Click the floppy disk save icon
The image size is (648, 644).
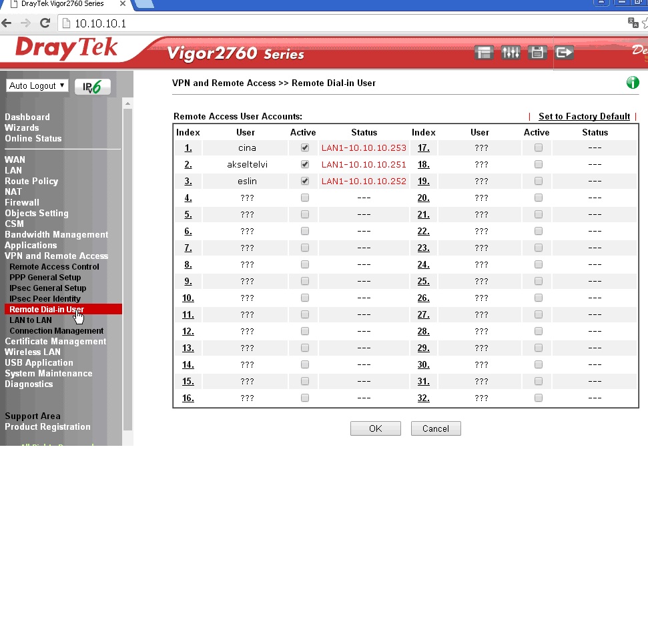pos(537,52)
